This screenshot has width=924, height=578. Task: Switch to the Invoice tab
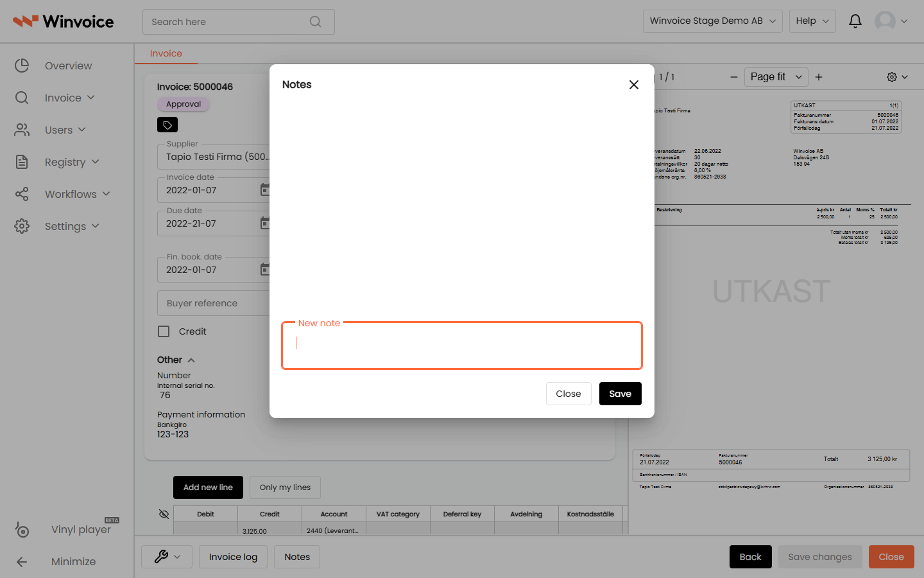coord(166,53)
